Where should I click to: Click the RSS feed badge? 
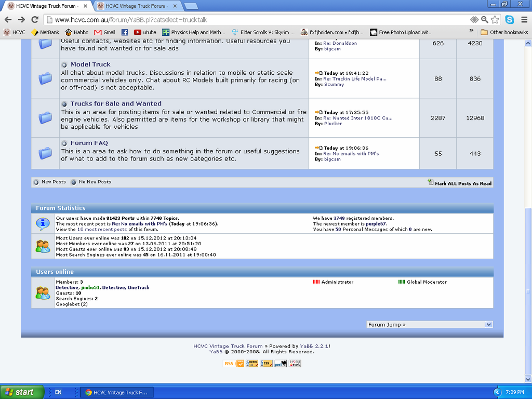click(x=229, y=364)
